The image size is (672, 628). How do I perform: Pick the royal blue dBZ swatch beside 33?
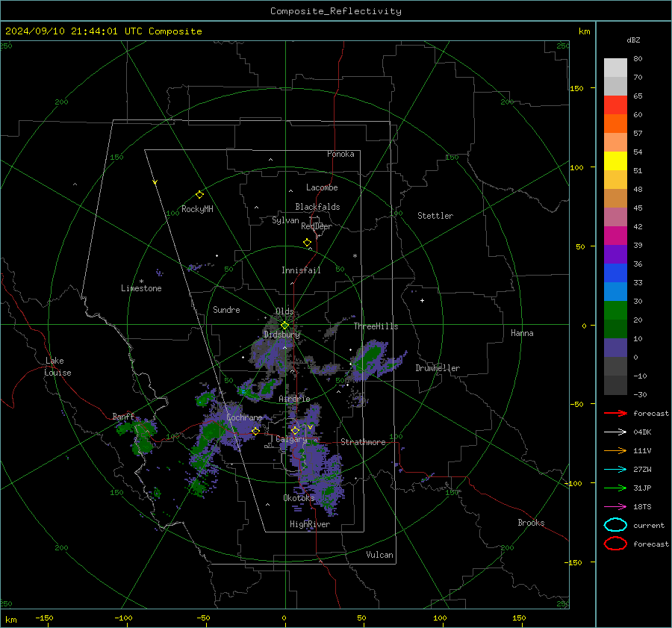point(615,273)
